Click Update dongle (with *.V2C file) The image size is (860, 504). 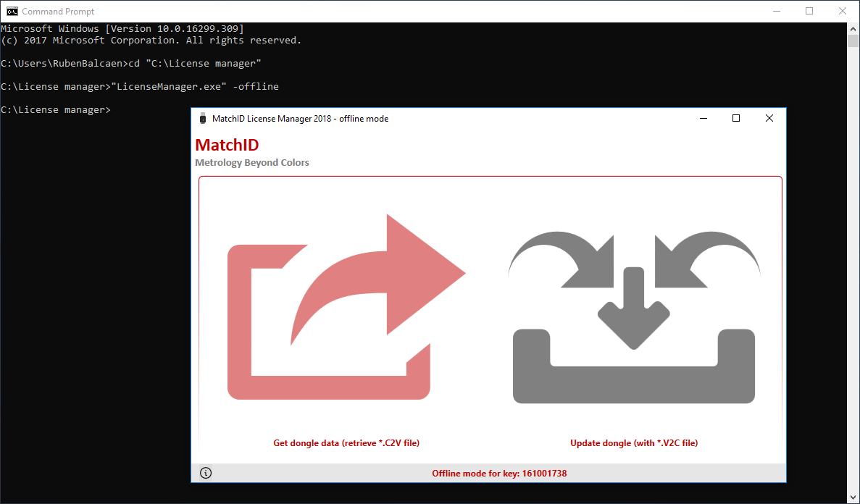[634, 443]
